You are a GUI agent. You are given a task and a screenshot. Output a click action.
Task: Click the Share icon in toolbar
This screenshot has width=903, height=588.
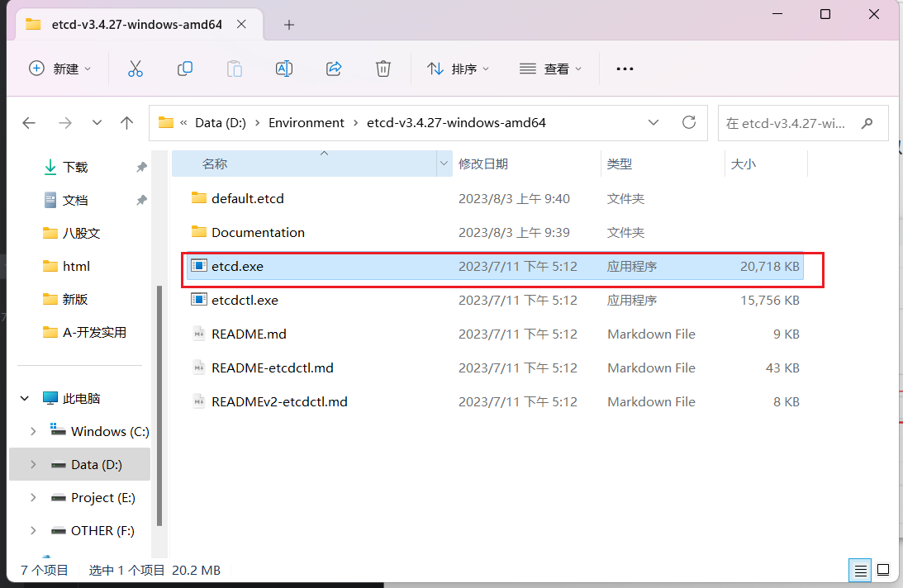[x=334, y=69]
